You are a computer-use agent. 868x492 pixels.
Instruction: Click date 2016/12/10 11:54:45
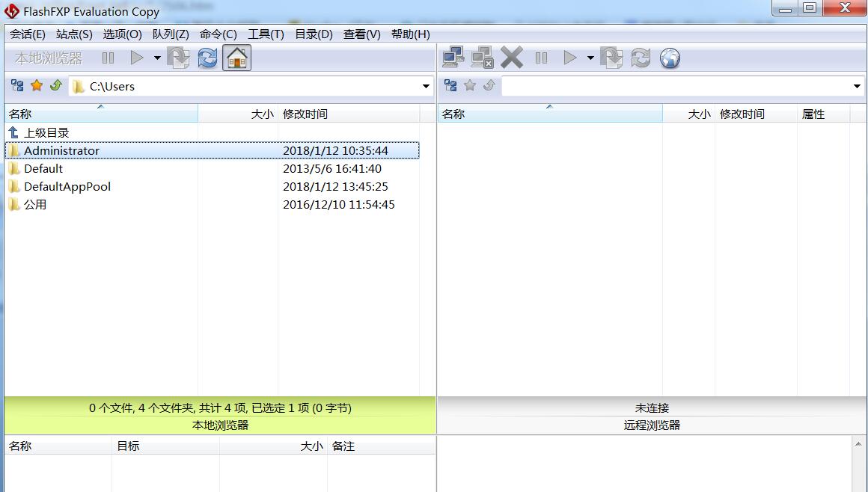(339, 205)
